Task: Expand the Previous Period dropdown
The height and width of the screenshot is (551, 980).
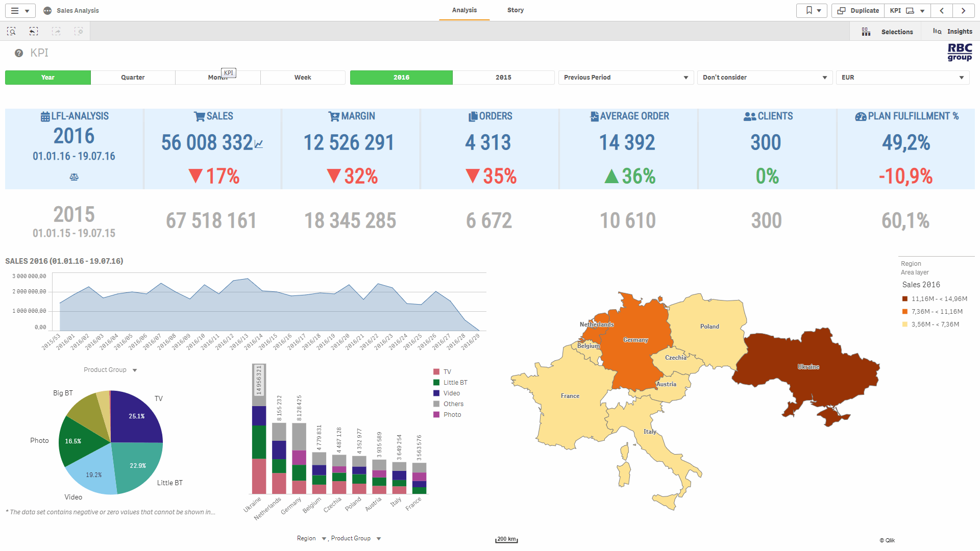Action: (626, 78)
